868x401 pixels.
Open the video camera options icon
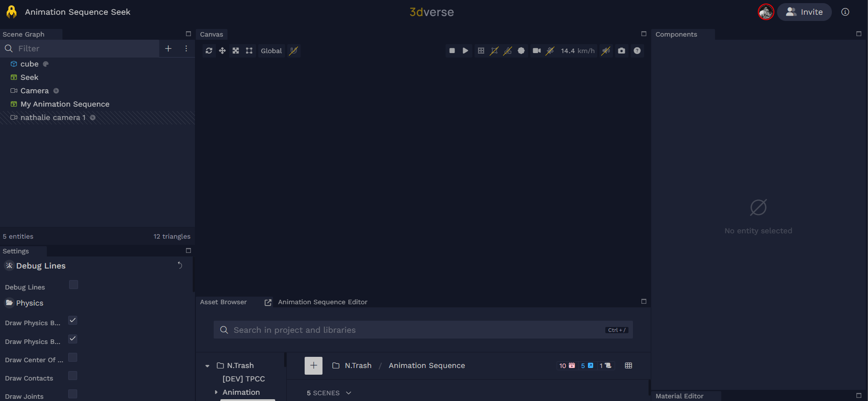(537, 51)
